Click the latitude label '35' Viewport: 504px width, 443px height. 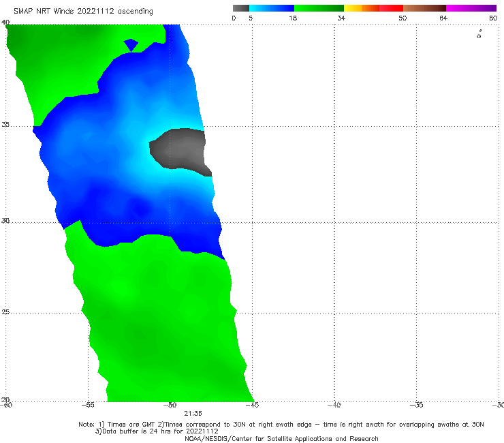click(x=5, y=124)
